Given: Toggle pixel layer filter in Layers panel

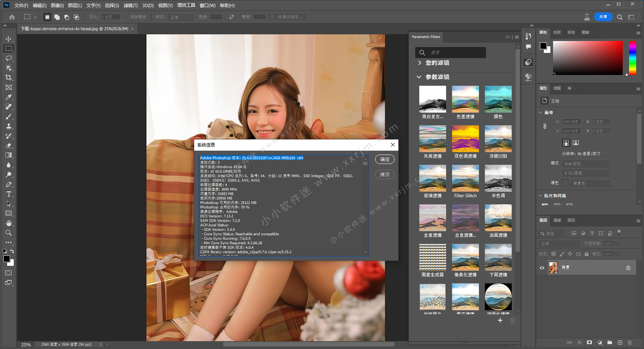Looking at the screenshot, I should click(x=574, y=233).
